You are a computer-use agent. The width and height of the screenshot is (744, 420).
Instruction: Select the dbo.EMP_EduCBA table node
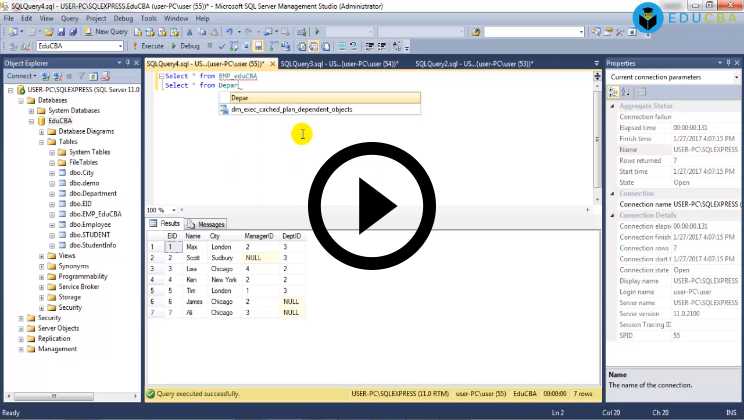click(x=95, y=214)
